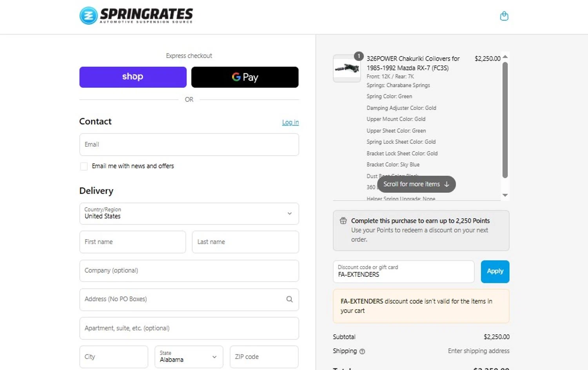Click 'Springs: Charabane Springs' line
This screenshot has height=370, width=588.
pyautogui.click(x=398, y=85)
